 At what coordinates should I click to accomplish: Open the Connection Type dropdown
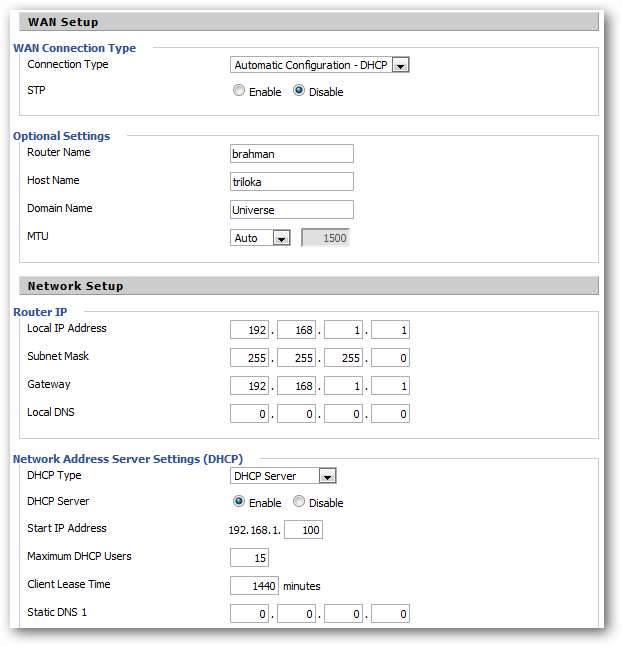tap(320, 65)
